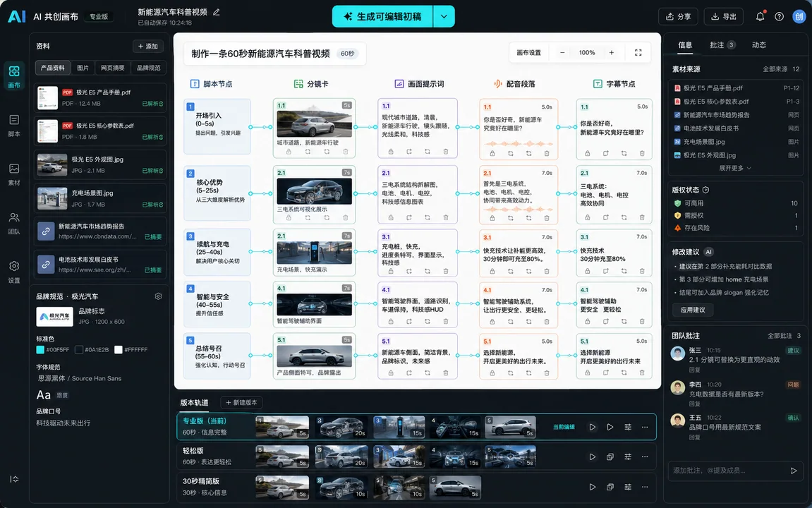The width and height of the screenshot is (812, 508).
Task: Delete the 2.1 三电系统结构拆解图 prompt card
Action: click(445, 217)
